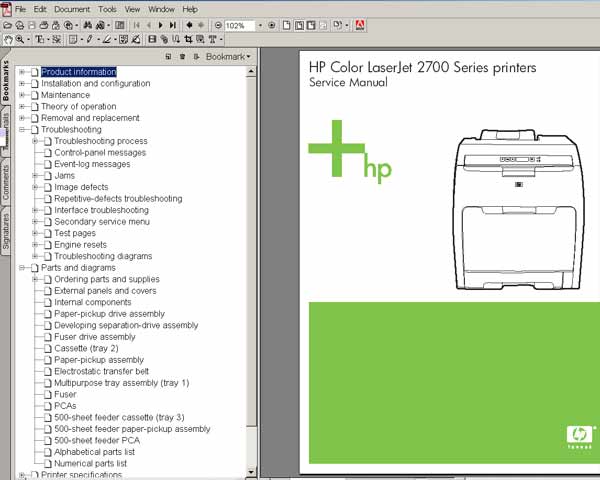600x480 pixels.
Task: Switch to the Comments side tab
Action: pyautogui.click(x=5, y=183)
